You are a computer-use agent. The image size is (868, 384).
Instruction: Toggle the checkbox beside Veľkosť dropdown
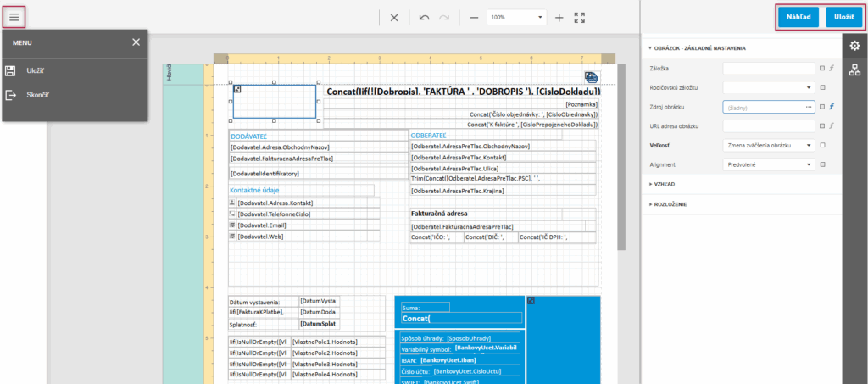pyautogui.click(x=821, y=145)
